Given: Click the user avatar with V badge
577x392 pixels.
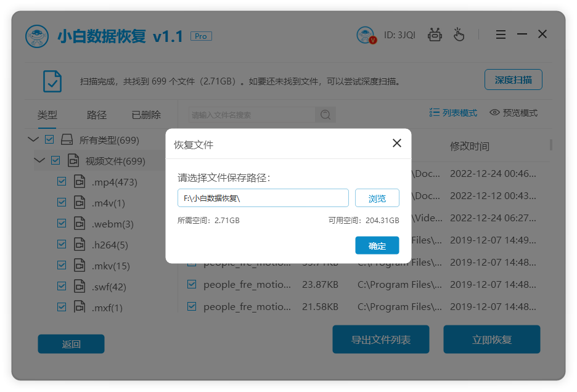Looking at the screenshot, I should (x=366, y=35).
